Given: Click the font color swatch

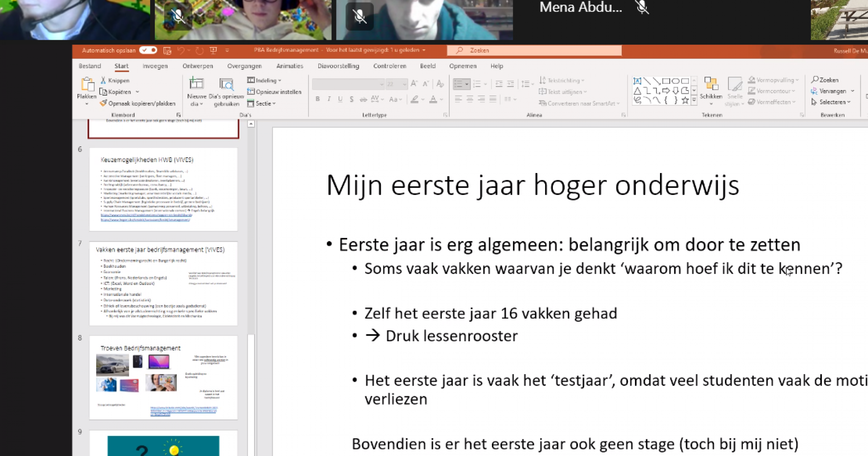Looking at the screenshot, I should click(433, 99).
